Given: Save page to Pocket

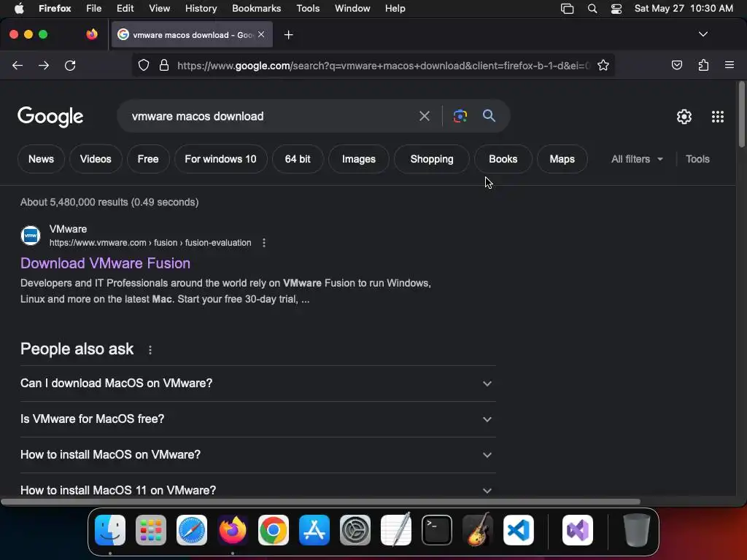Looking at the screenshot, I should tap(676, 65).
